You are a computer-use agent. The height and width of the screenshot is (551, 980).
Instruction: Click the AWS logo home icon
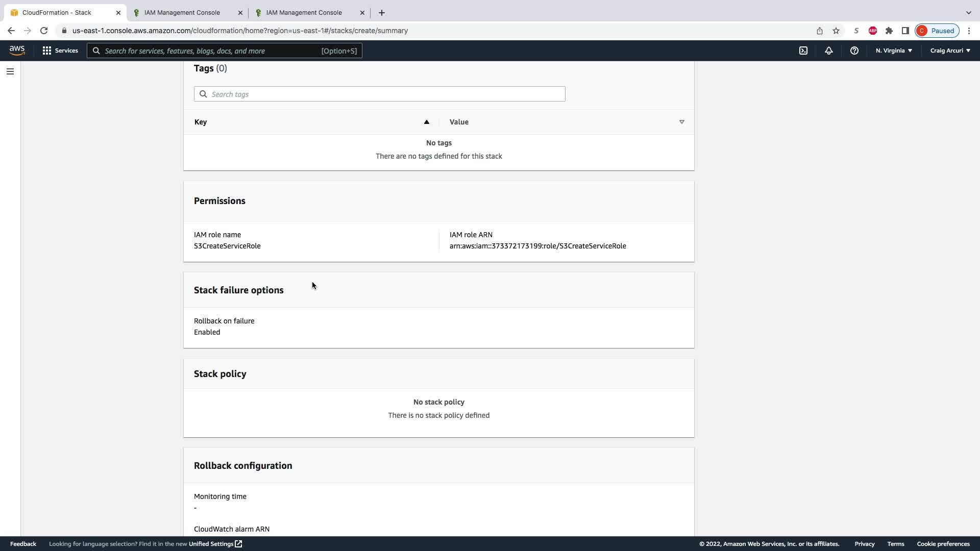(x=17, y=50)
